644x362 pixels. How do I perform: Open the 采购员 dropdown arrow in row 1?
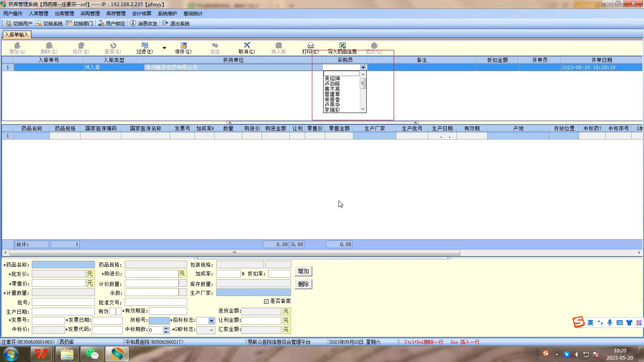[x=363, y=68]
